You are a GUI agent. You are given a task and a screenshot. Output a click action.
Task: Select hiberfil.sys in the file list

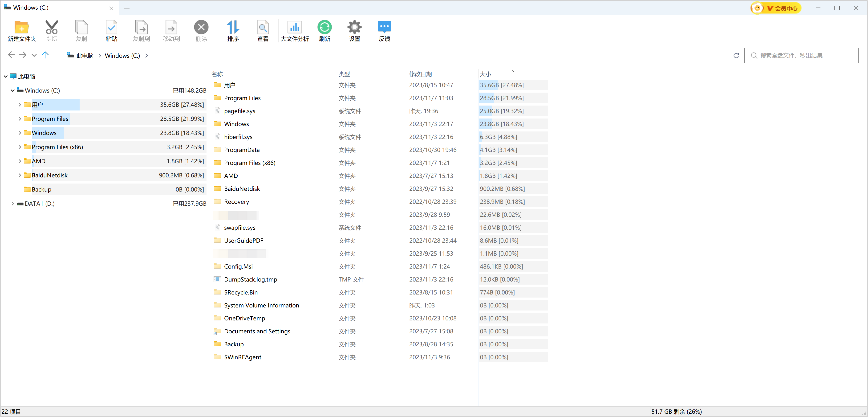pos(238,137)
